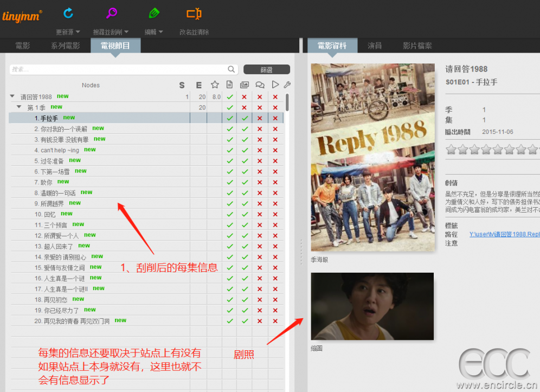Screen dimensions: 540x392
Task: Select episode 8. 温暖的一句话
Action: (55, 193)
